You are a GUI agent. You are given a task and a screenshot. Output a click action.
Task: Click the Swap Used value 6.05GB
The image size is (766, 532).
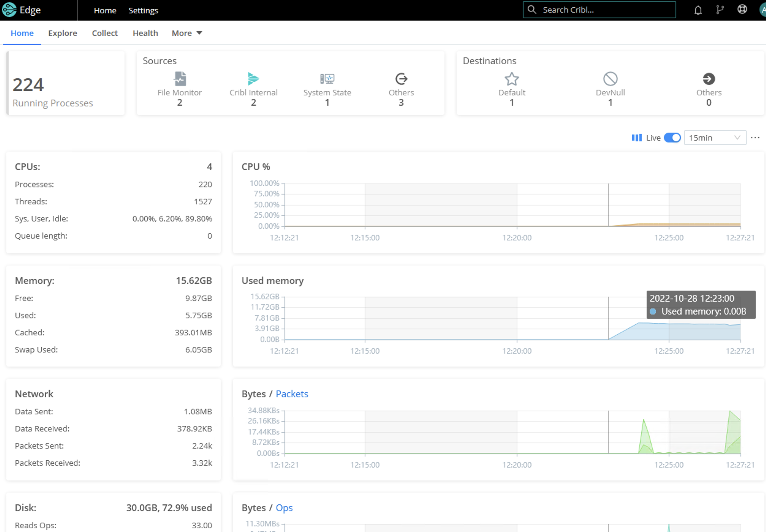[199, 349]
